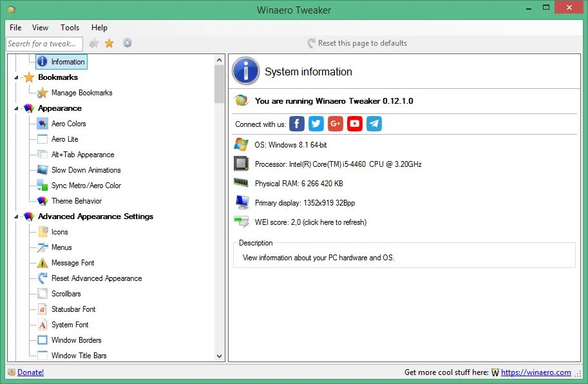This screenshot has height=384, width=588.
Task: Click the Manage Bookmarks star icon
Action: pos(43,93)
